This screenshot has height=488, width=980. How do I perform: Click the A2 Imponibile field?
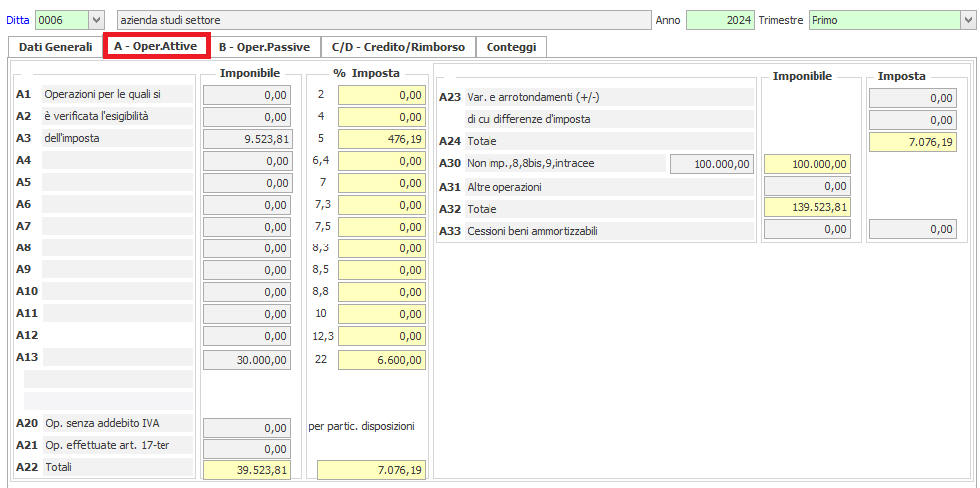247,117
